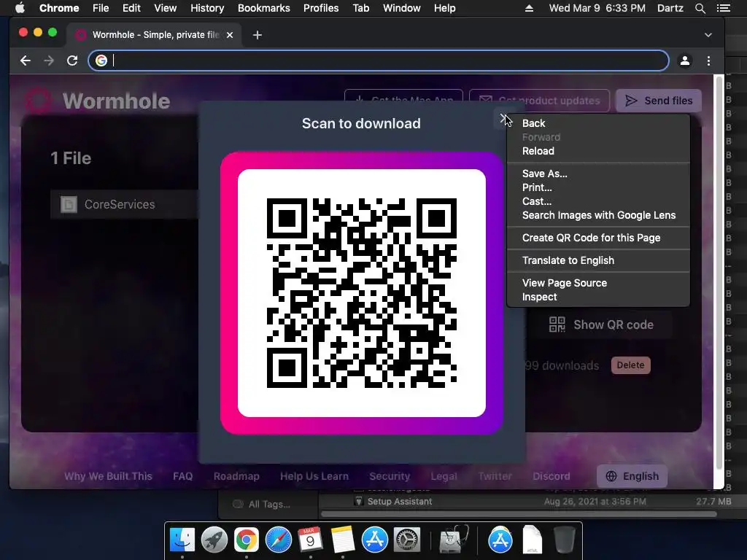Select Search Images with Google Lens

click(598, 215)
